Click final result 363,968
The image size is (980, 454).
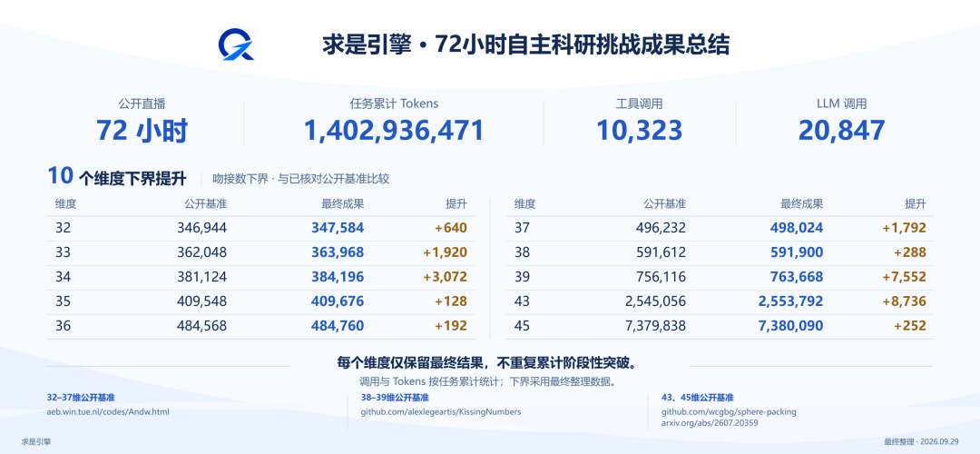pos(338,252)
